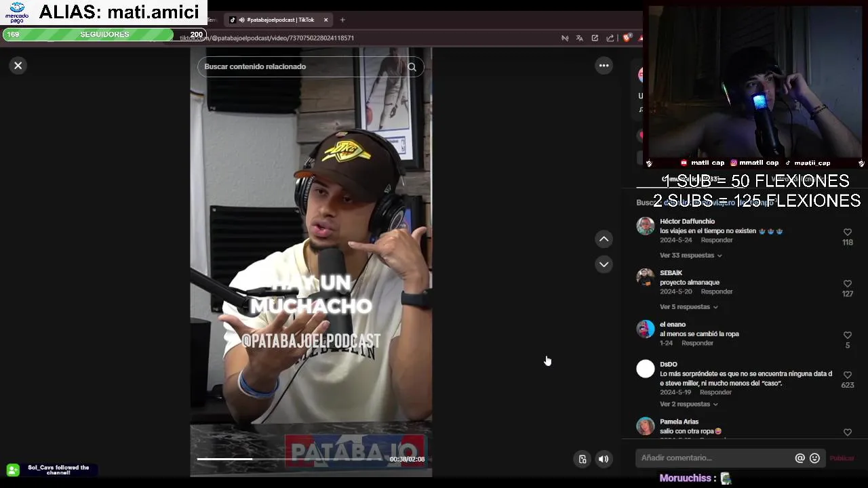Click the SEGUIDORES goal progress bar

pos(104,35)
